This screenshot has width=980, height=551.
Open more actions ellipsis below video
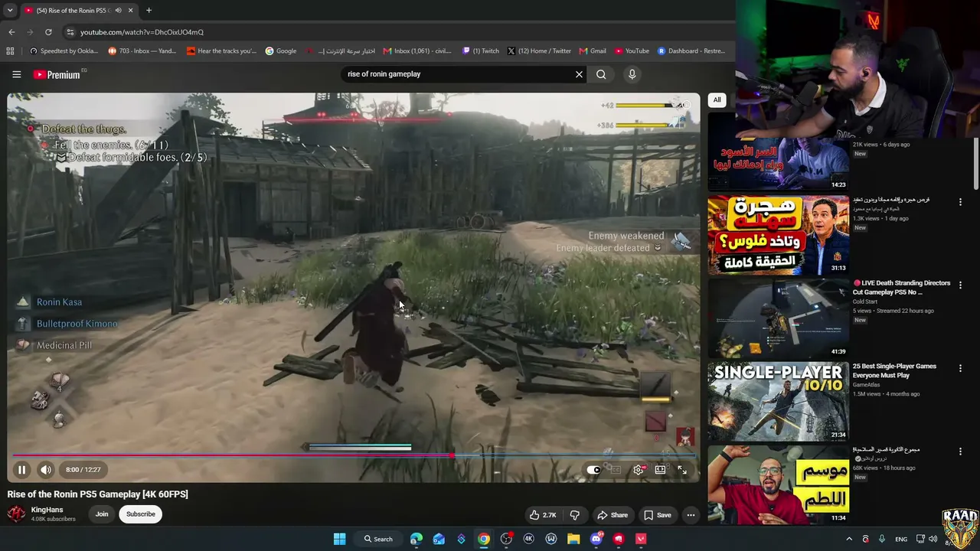click(x=691, y=515)
